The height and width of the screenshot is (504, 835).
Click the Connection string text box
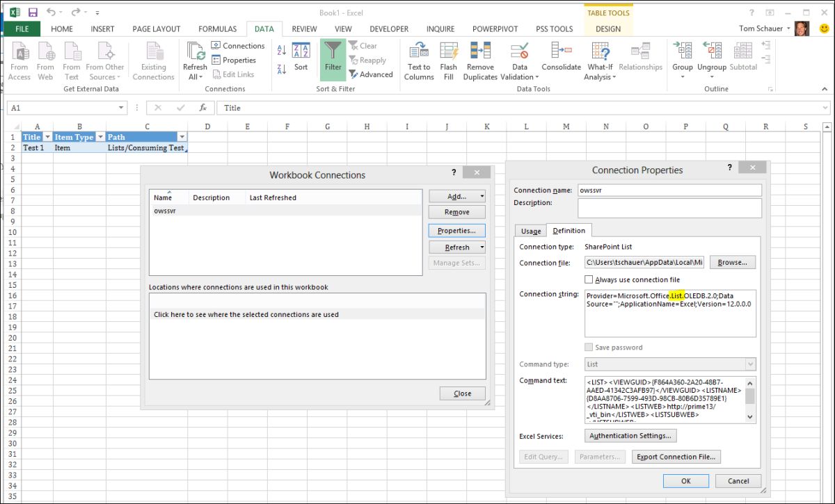pyautogui.click(x=670, y=313)
